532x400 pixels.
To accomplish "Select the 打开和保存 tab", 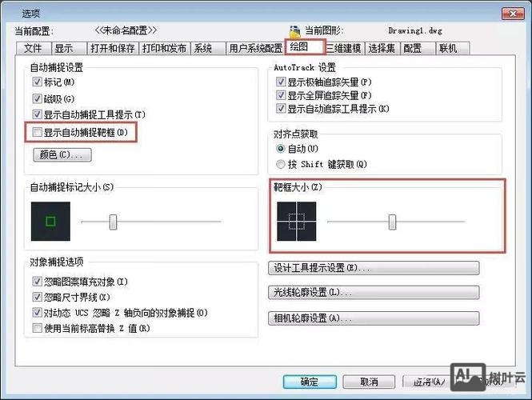I will point(113,48).
